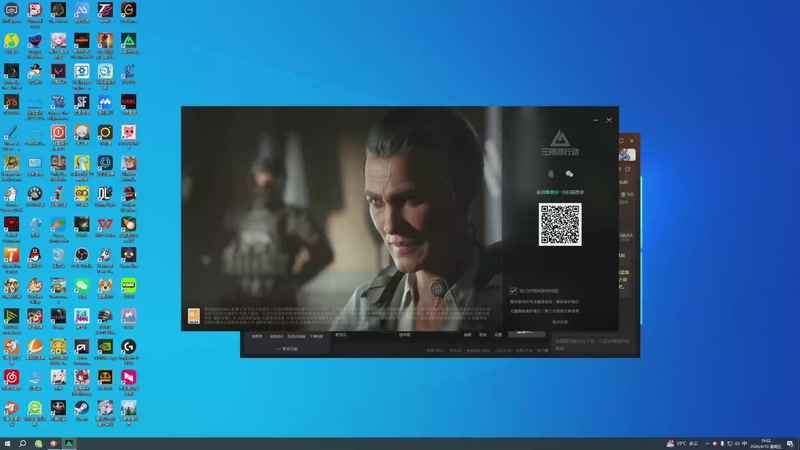Open the user avatar in background launcher window
Screen dimensions: 800x450
click(627, 154)
